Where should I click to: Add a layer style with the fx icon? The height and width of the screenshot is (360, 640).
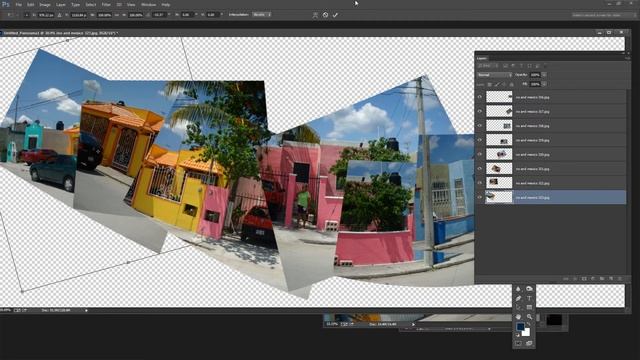(x=575, y=278)
